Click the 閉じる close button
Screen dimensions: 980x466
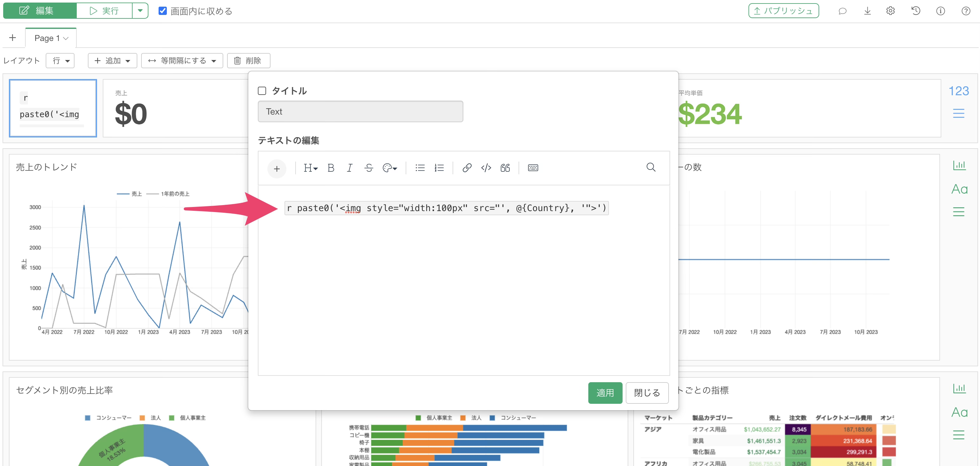pyautogui.click(x=647, y=393)
